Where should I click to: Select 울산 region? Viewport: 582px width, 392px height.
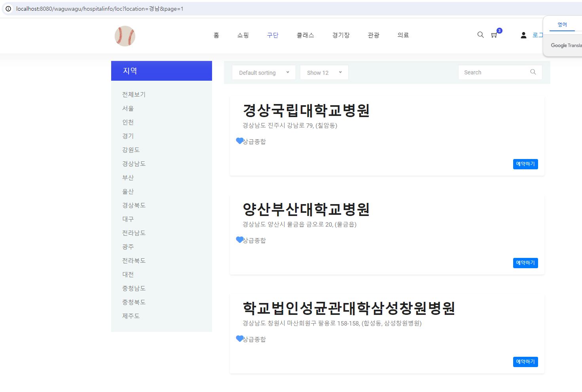[x=128, y=191]
